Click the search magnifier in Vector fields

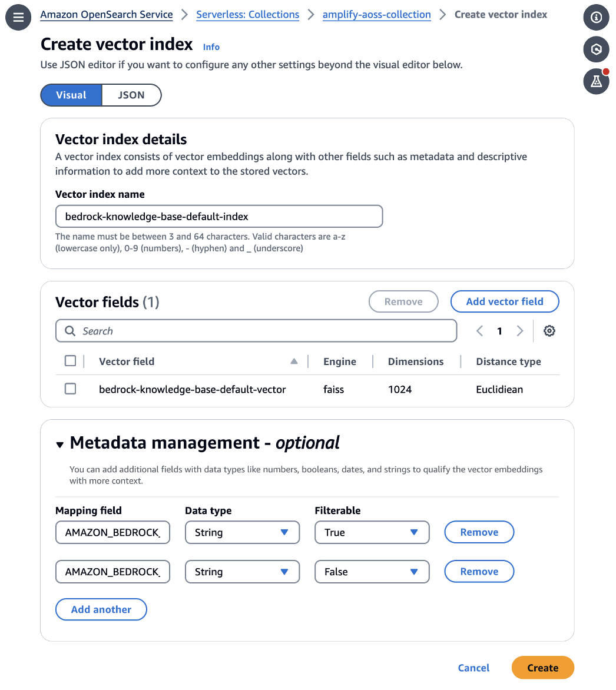coord(69,331)
